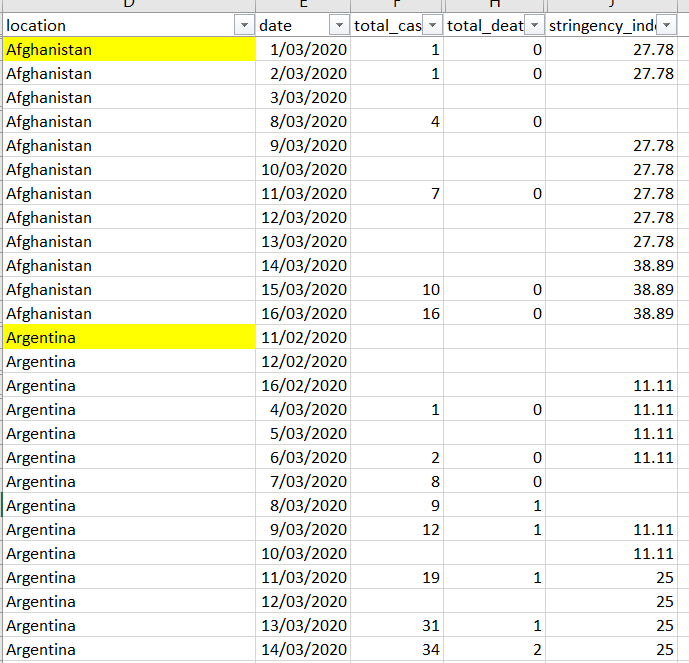Select total deaths value 2 on 14/03/2020
This screenshot has width=689, height=663.
tap(495, 649)
